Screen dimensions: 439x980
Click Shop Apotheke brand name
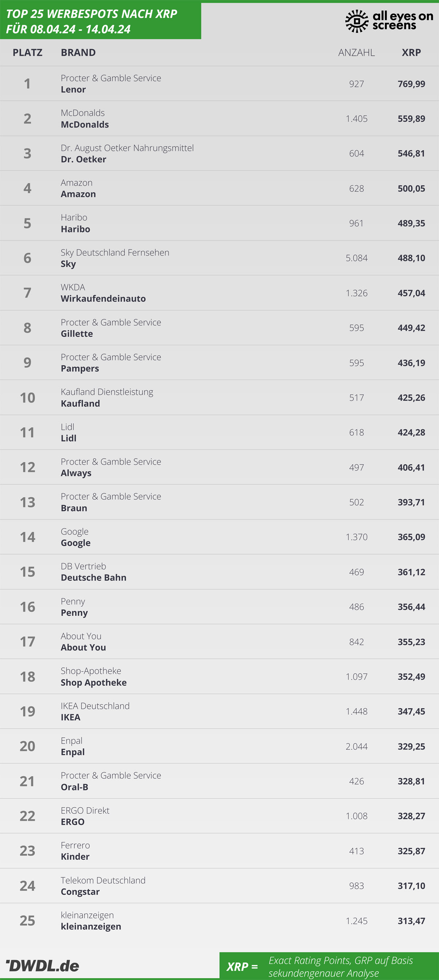tap(94, 682)
